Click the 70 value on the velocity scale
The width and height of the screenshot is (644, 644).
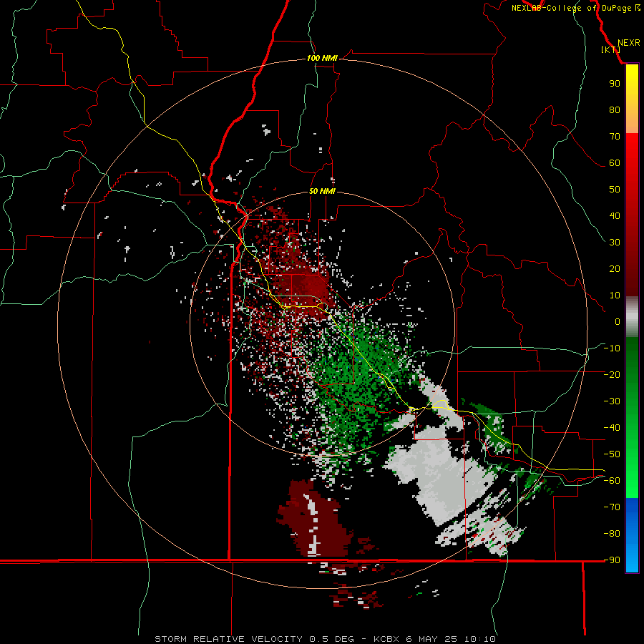coord(615,137)
